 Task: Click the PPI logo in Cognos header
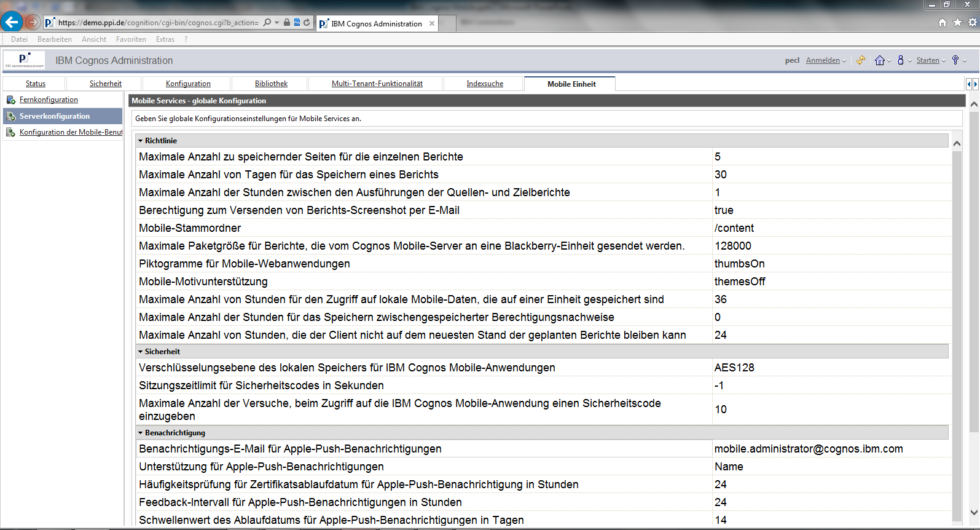coord(25,60)
